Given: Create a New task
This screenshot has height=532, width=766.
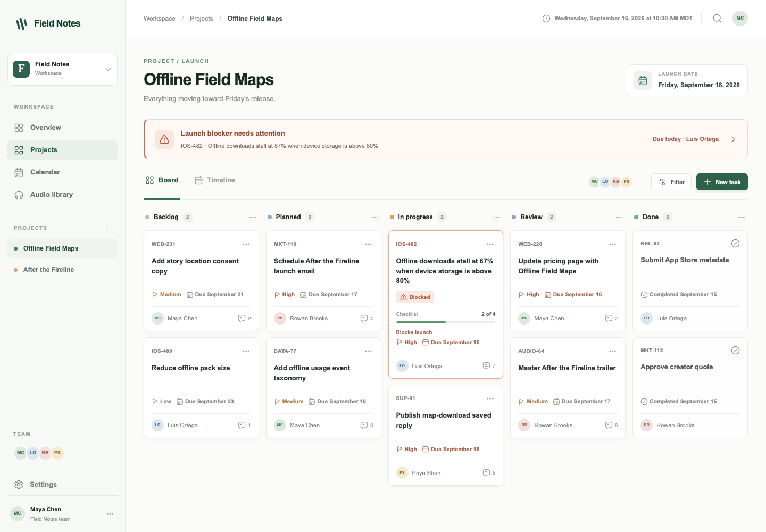Looking at the screenshot, I should 722,182.
